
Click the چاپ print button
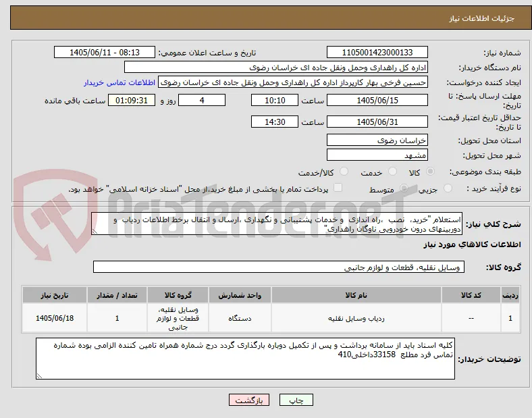click(296, 400)
